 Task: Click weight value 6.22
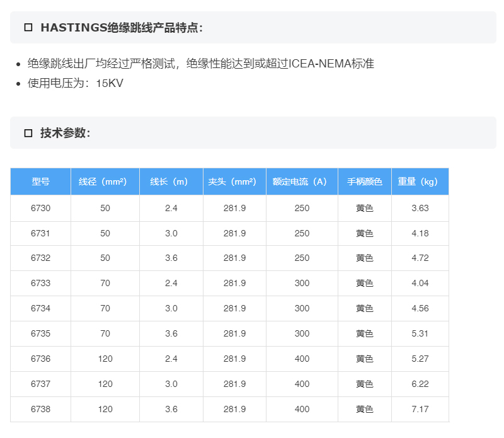pyautogui.click(x=420, y=384)
